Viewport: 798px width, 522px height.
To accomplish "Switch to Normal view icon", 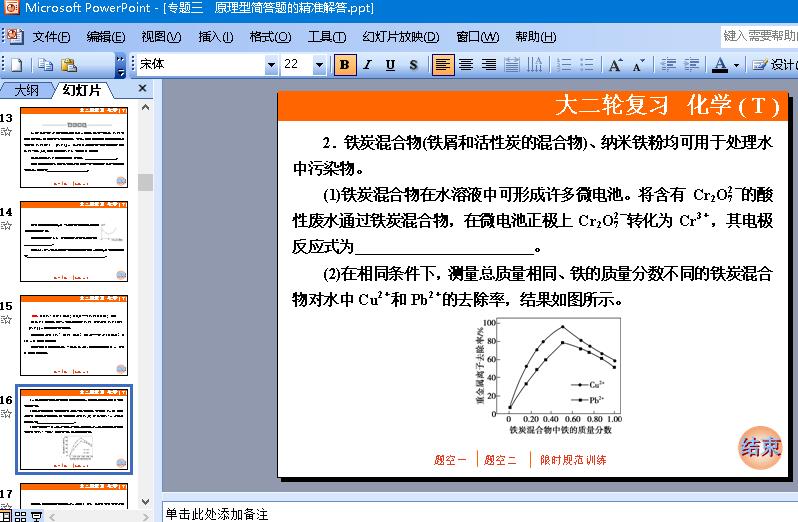I will (x=6, y=516).
